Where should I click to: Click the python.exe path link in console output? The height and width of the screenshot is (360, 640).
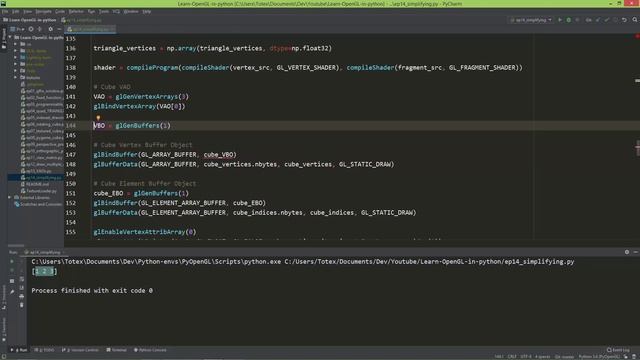coord(156,262)
